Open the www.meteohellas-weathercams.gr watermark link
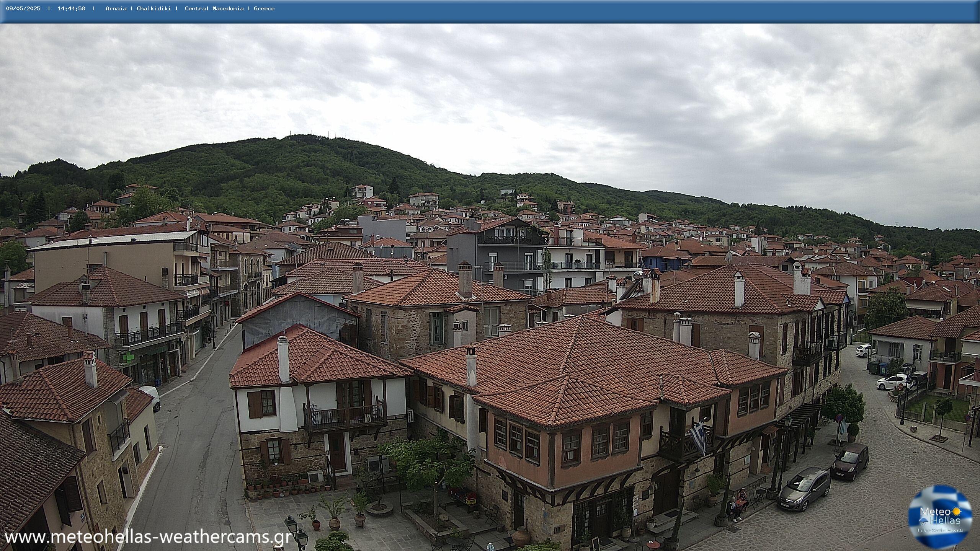The image size is (980, 551). (x=147, y=537)
